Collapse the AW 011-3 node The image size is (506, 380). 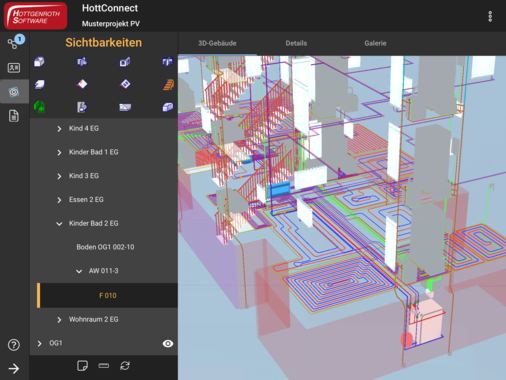click(x=79, y=271)
